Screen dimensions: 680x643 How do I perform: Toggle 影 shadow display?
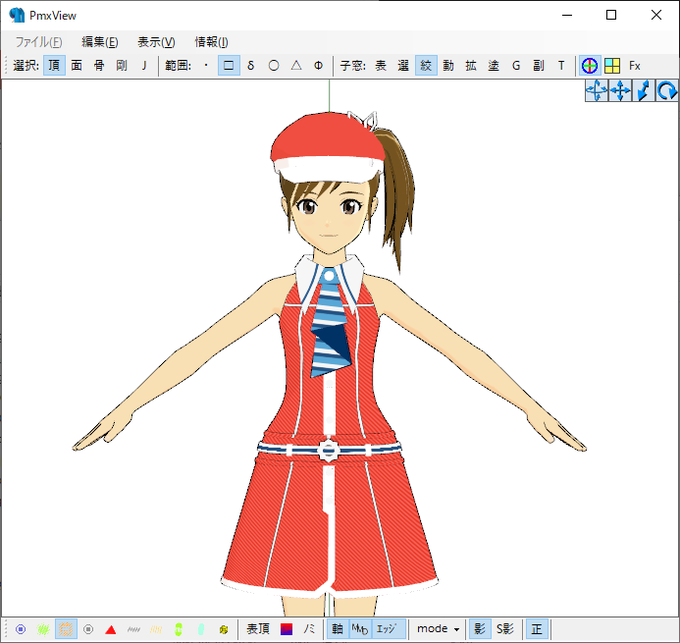(x=480, y=629)
